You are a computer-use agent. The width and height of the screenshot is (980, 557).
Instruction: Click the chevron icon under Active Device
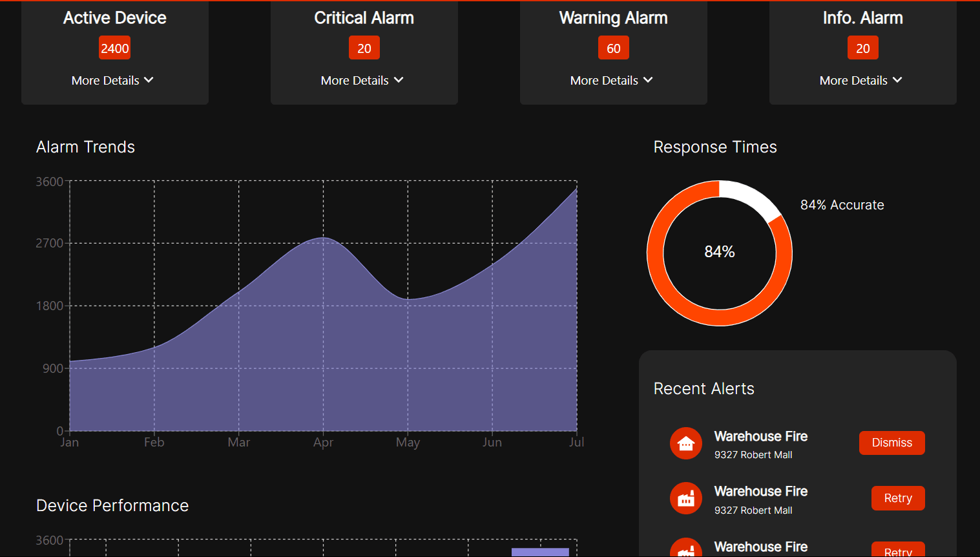click(149, 80)
